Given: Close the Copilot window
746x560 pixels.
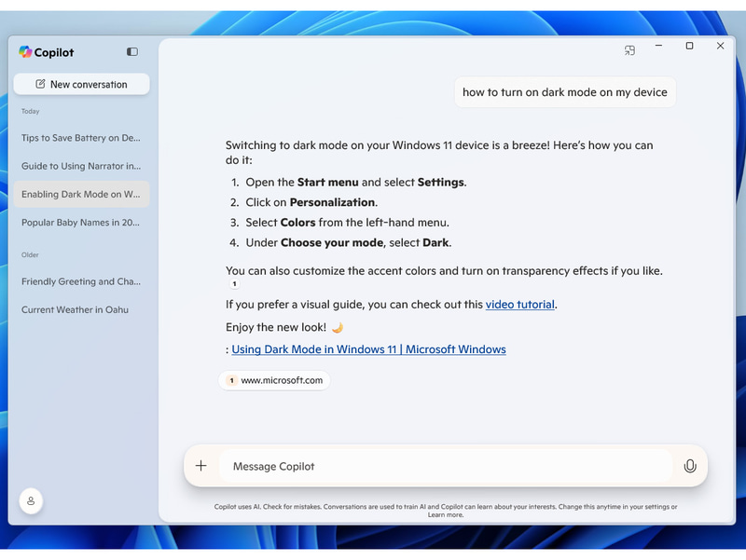Looking at the screenshot, I should pos(720,46).
